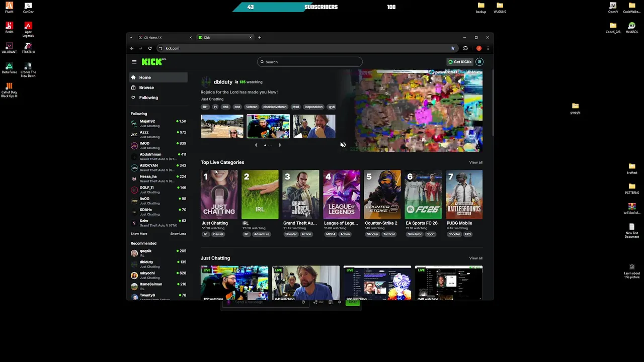644x362 pixels.
Task: Open PUBG Mobile category card
Action: tap(464, 195)
